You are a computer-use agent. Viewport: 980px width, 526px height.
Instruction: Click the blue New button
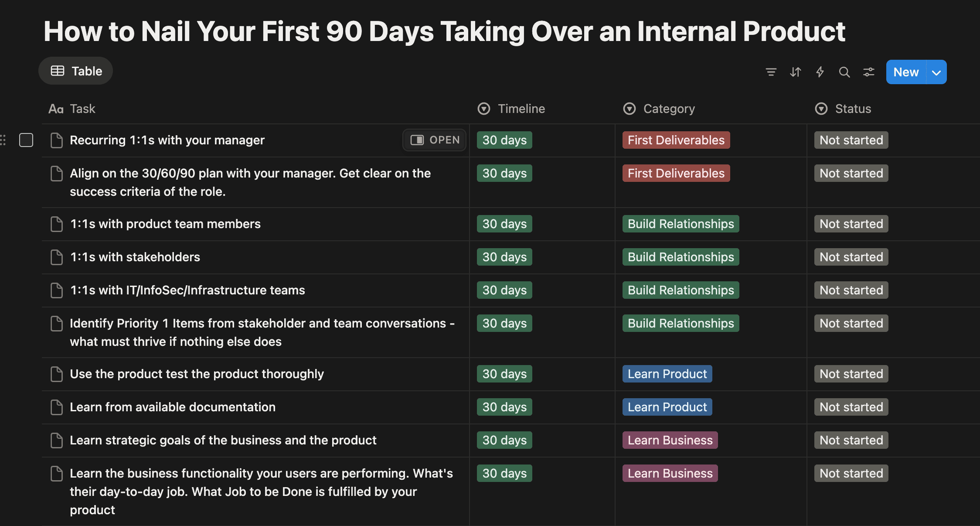905,72
